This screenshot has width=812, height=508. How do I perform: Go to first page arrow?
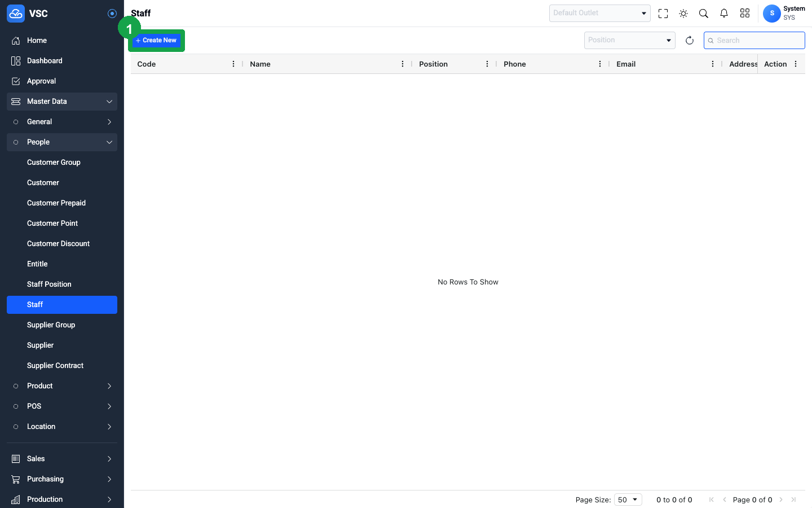tap(712, 500)
